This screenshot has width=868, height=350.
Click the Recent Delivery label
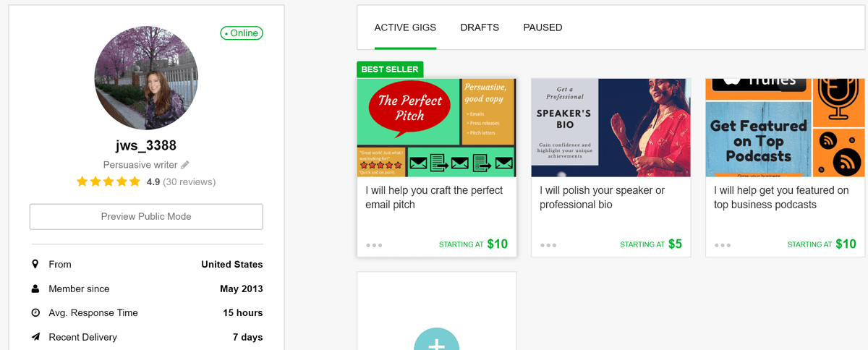point(82,337)
